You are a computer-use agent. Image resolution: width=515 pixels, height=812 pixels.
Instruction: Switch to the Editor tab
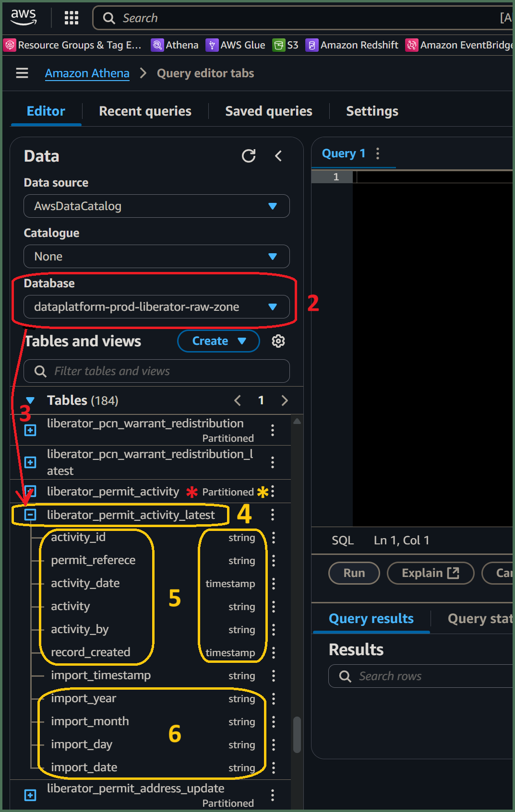(46, 111)
